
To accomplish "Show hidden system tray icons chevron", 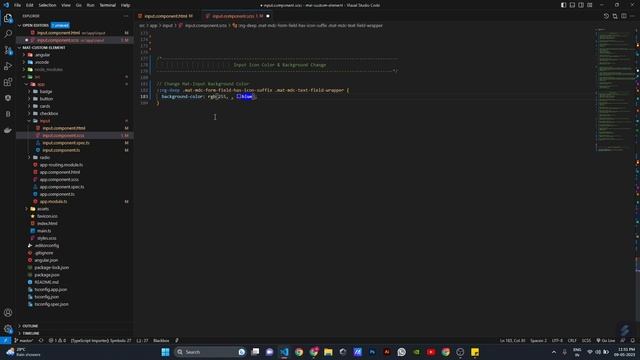I will click(x=554, y=352).
